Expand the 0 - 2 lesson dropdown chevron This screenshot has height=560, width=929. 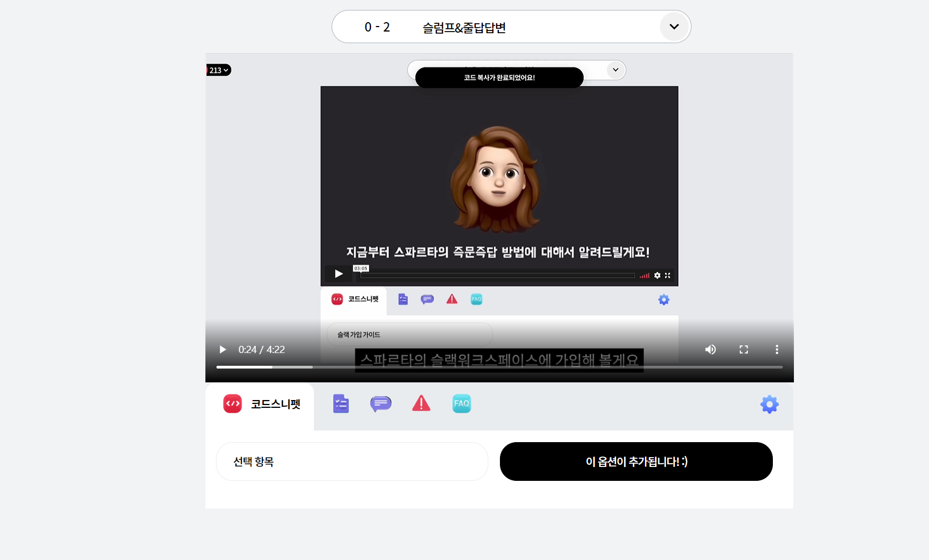click(674, 27)
